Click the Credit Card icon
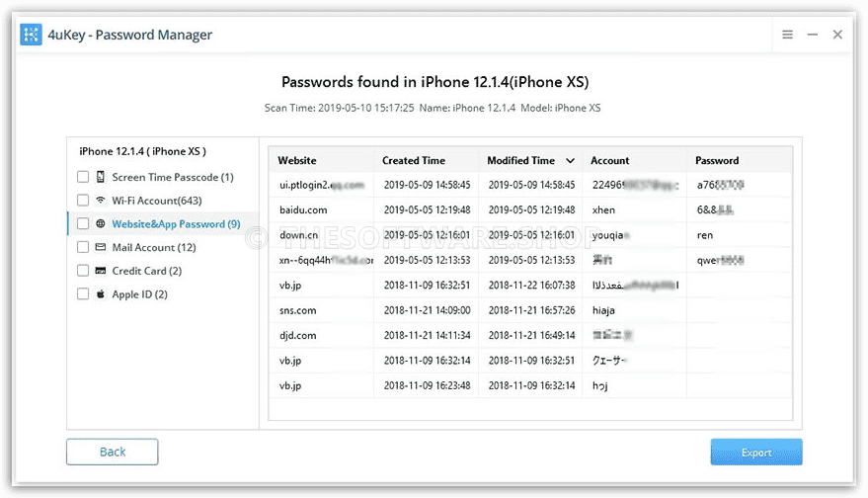Viewport: 868px width, 498px height. [100, 271]
